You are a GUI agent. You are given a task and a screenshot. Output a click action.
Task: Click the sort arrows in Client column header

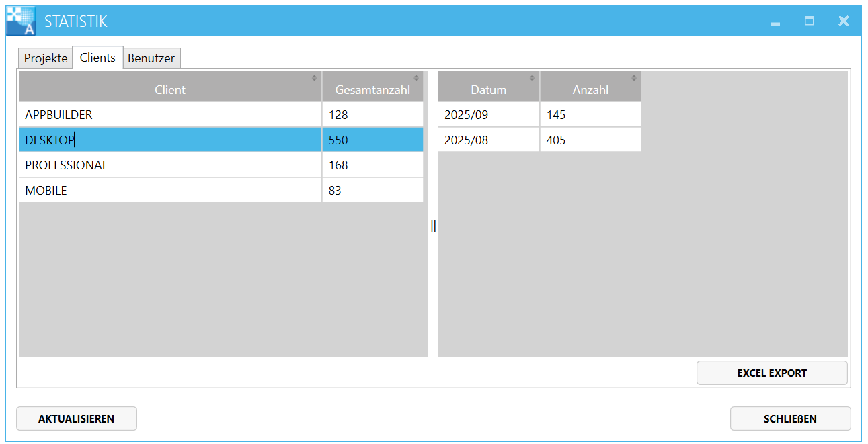314,78
